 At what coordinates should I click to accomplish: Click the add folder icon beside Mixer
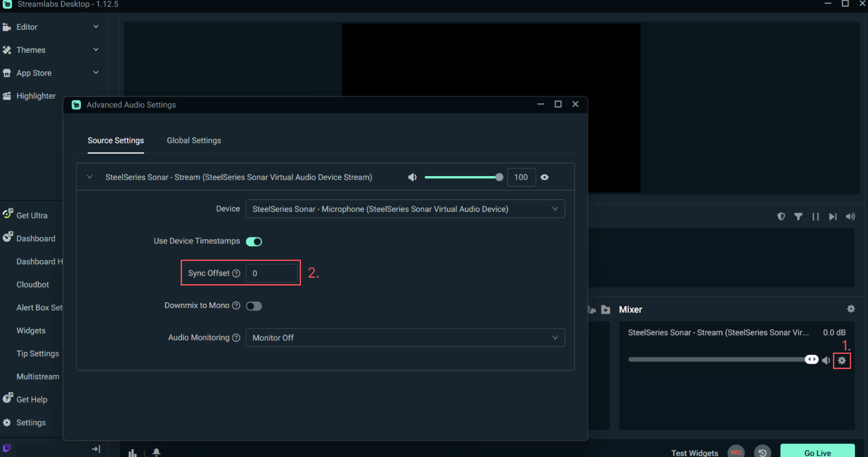point(605,310)
